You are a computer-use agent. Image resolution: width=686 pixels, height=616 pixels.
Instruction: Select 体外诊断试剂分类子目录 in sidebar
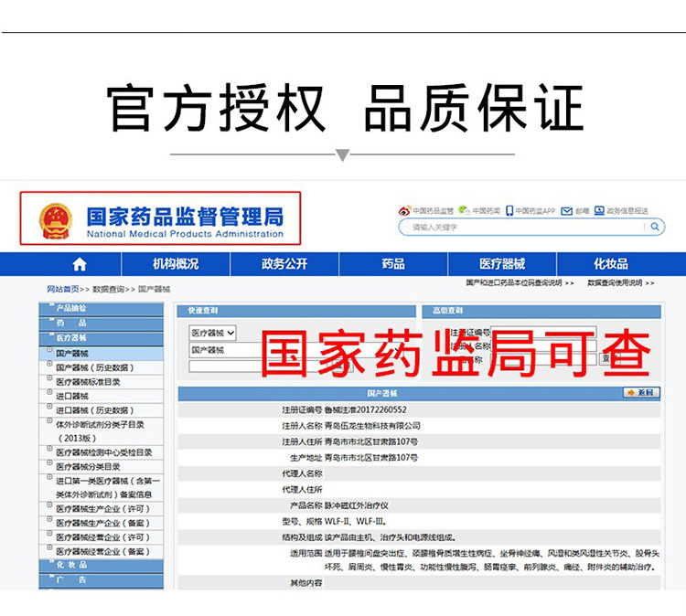point(100,431)
